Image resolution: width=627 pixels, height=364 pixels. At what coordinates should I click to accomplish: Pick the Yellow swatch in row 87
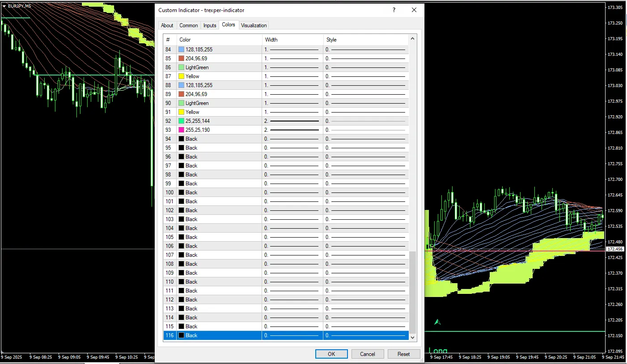click(181, 76)
